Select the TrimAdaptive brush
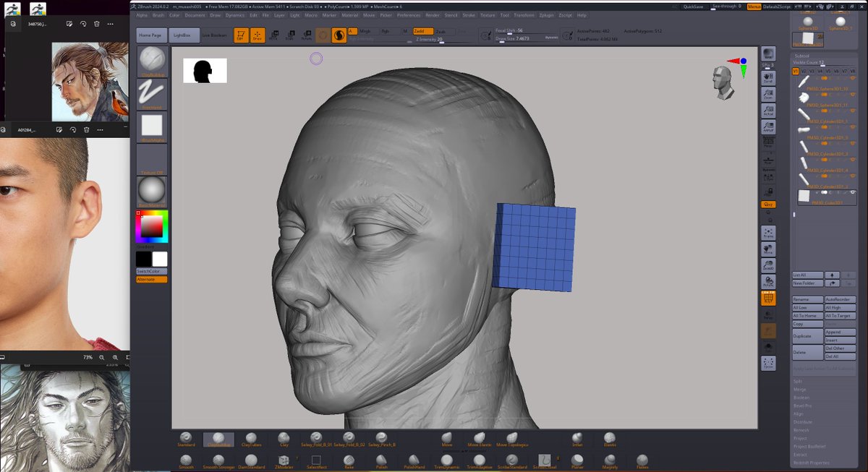The width and height of the screenshot is (868, 472). (x=480, y=462)
